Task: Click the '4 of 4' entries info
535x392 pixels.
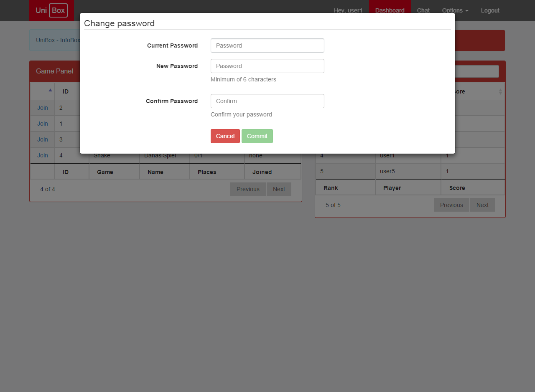Action: click(48, 189)
